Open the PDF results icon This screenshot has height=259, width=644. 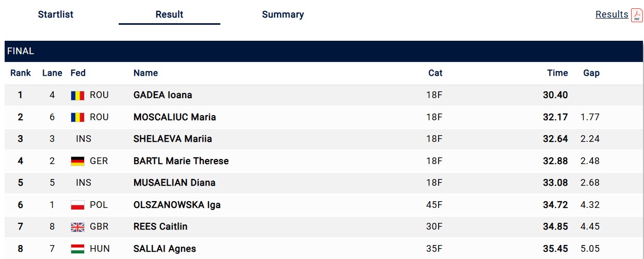[x=637, y=15]
